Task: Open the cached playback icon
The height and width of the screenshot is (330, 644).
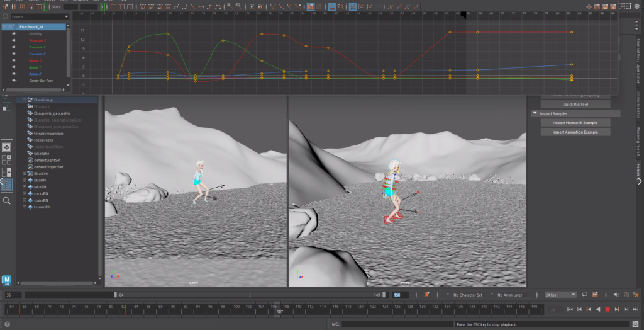Action: pyautogui.click(x=594, y=295)
